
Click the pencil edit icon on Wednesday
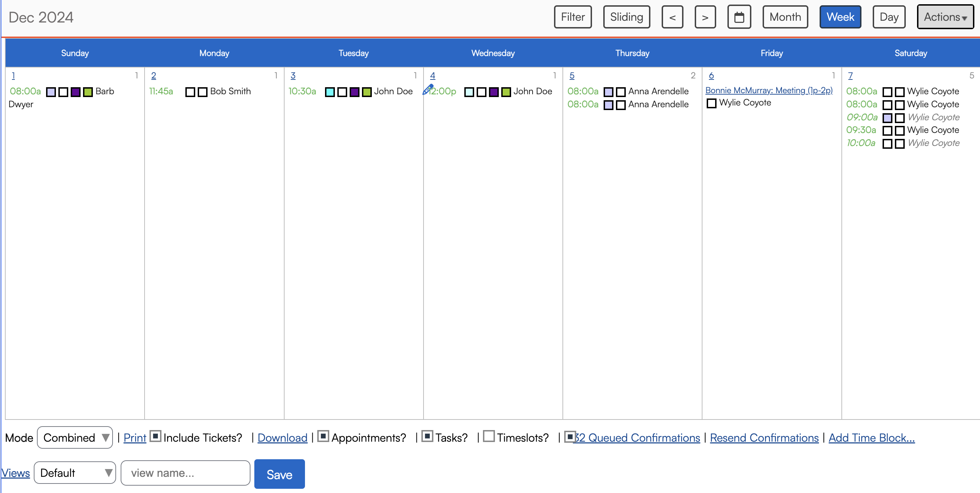point(428,89)
